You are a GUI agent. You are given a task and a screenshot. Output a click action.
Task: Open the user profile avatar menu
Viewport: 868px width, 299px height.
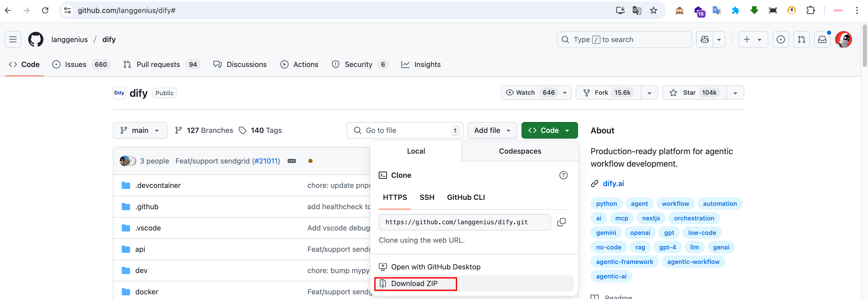[x=843, y=39]
